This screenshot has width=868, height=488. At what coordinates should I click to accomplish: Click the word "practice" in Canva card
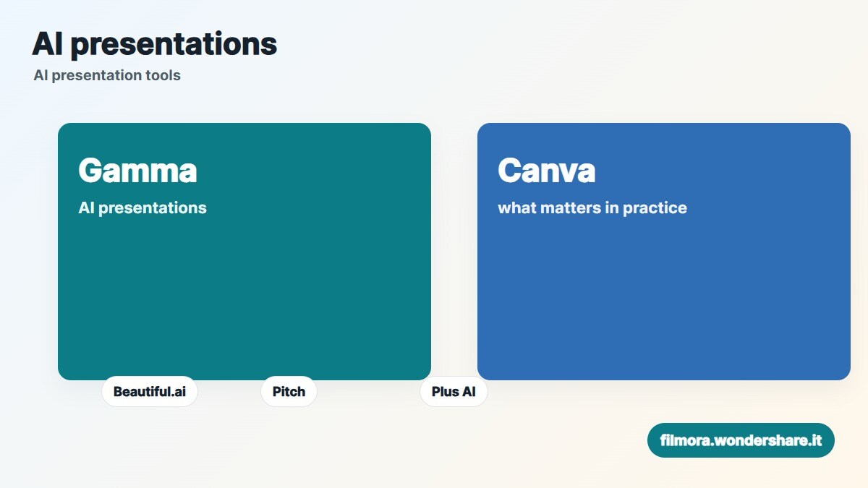pyautogui.click(x=655, y=208)
